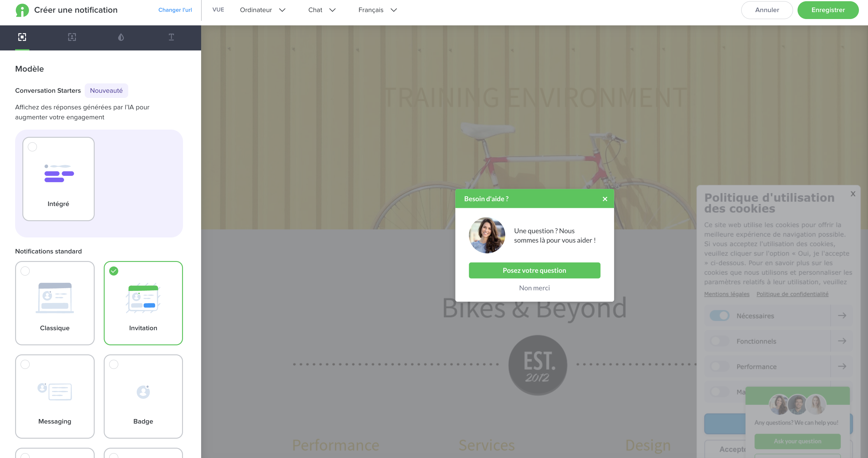Select the Messaging radio button
The width and height of the screenshot is (868, 458).
click(x=25, y=364)
